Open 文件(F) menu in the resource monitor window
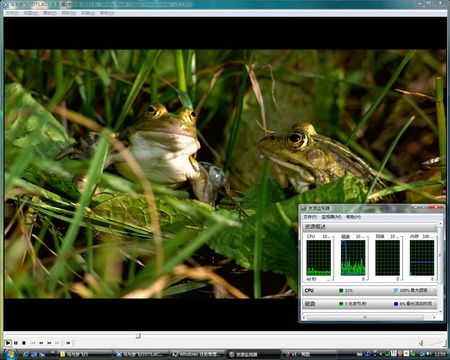 310,217
